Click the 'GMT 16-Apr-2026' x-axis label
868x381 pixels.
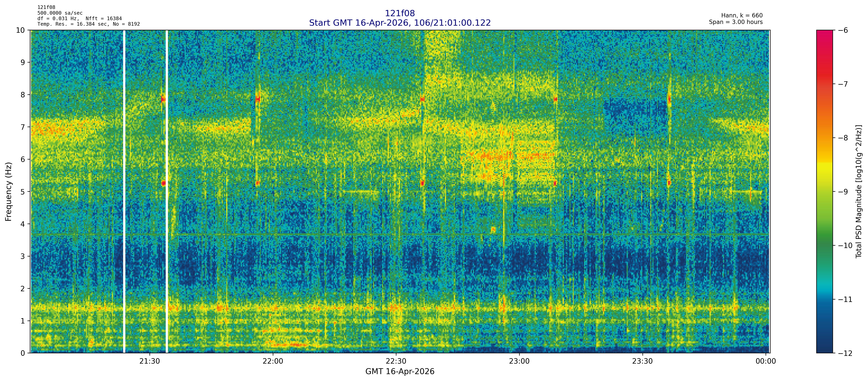click(x=400, y=372)
